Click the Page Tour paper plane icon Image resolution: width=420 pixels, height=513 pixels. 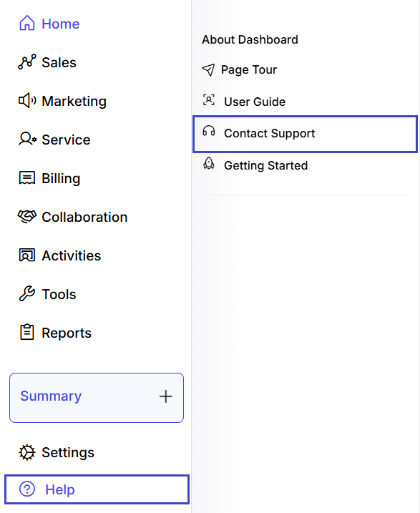[208, 69]
